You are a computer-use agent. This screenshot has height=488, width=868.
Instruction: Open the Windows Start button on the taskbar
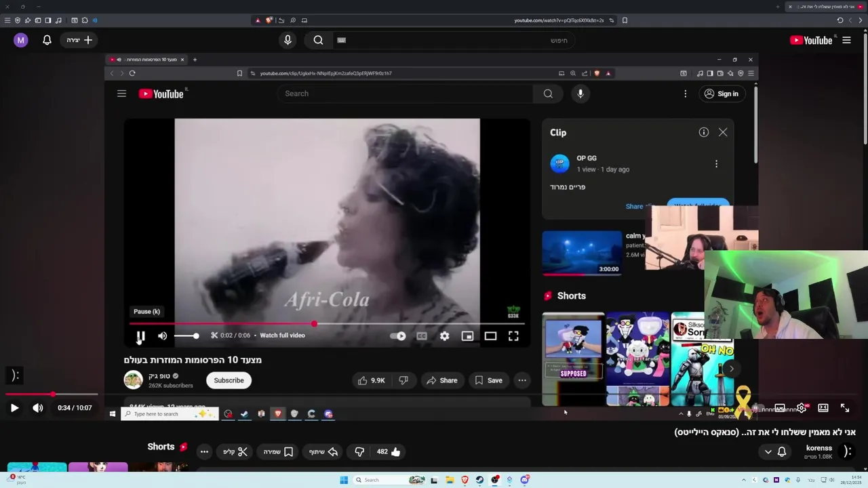click(x=344, y=480)
